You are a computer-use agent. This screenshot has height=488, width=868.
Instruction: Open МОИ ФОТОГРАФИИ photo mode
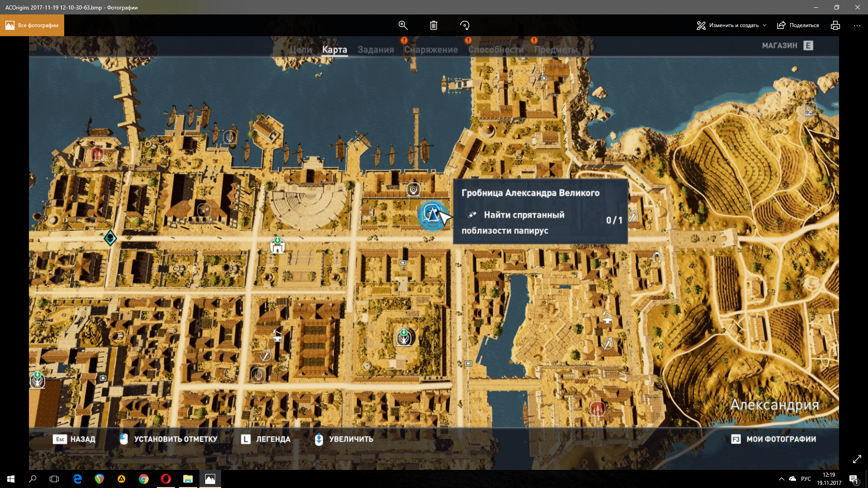[774, 439]
